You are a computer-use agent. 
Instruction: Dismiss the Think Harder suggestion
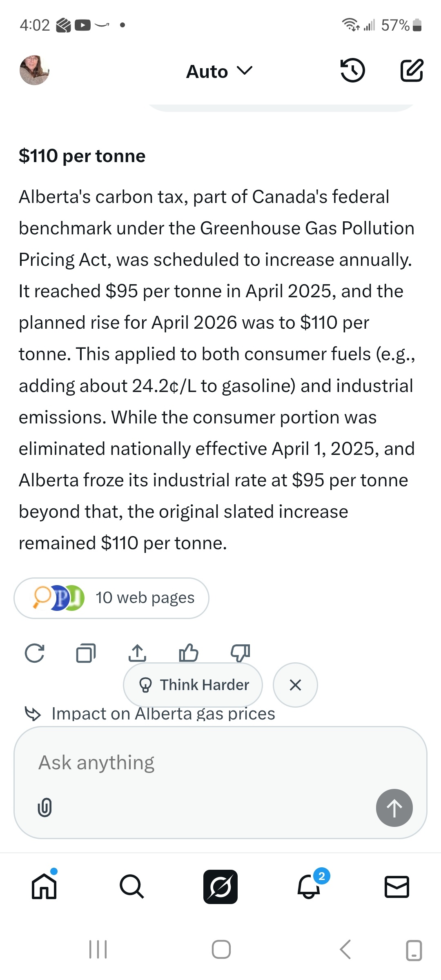pos(295,685)
